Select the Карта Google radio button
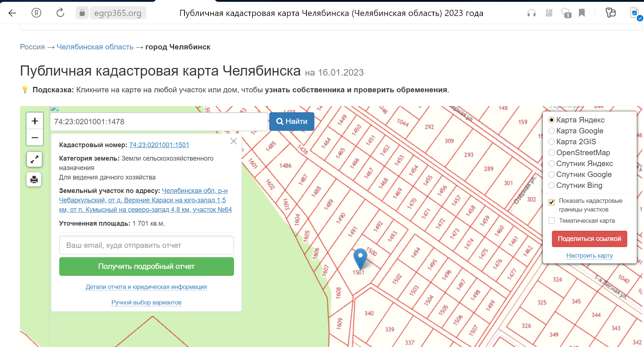 (x=552, y=131)
